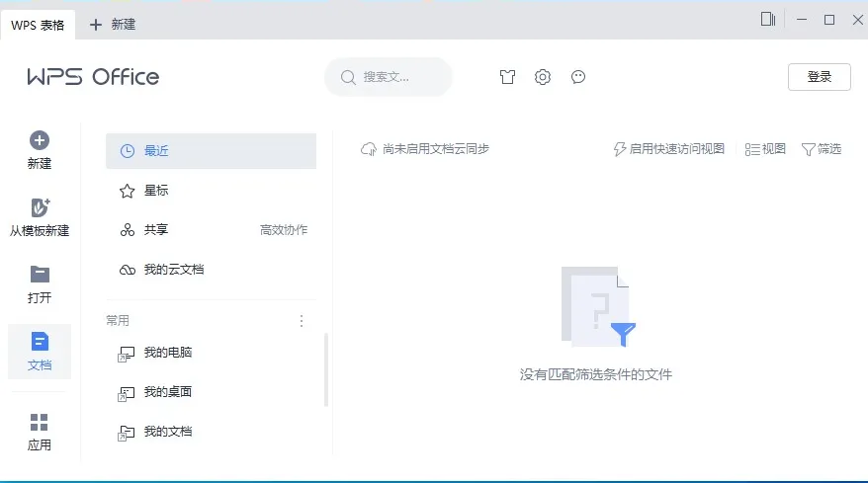The image size is (868, 483).
Task: Maximize the WPS window
Action: (x=829, y=20)
